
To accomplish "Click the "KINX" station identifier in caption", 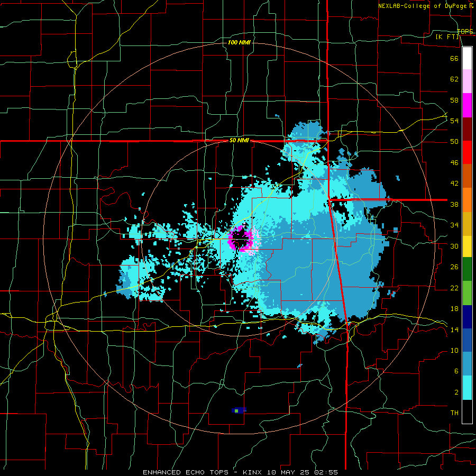I will 253,472.
